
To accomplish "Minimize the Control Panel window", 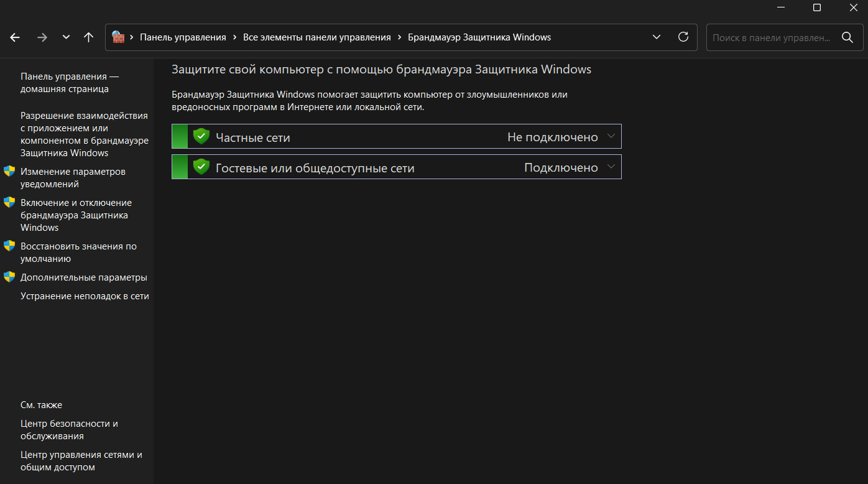I will point(781,7).
